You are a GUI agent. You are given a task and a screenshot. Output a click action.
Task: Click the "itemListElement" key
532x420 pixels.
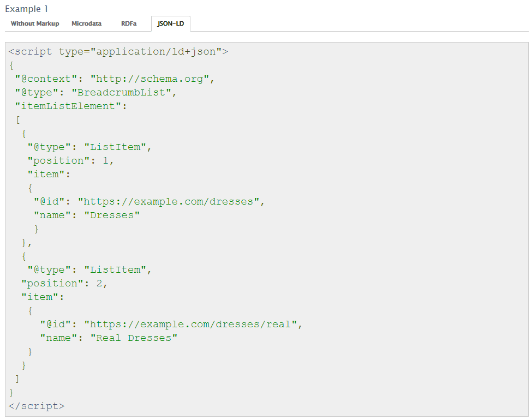click(x=68, y=106)
